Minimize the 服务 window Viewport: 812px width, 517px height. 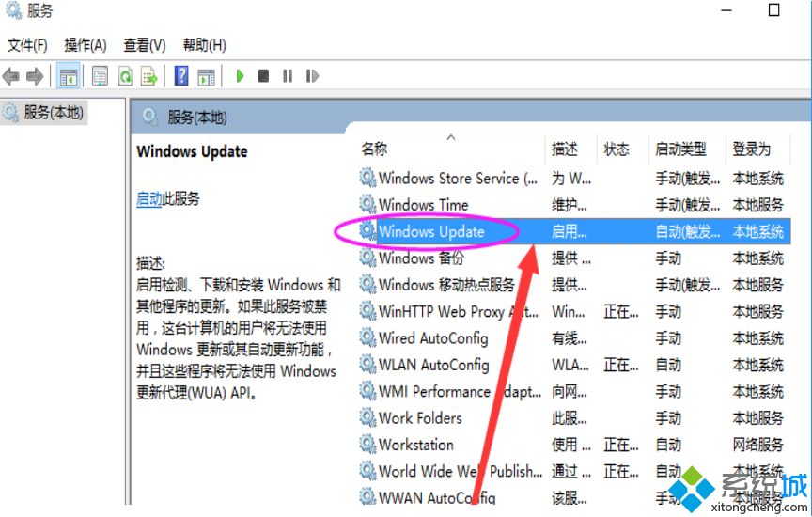726,10
